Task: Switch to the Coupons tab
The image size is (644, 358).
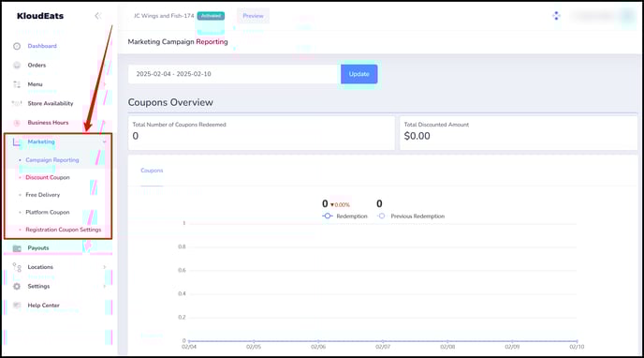Action: pyautogui.click(x=152, y=171)
